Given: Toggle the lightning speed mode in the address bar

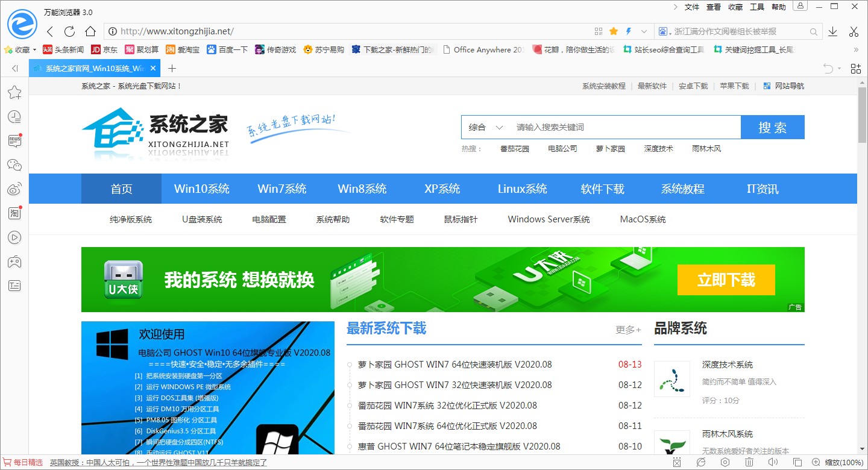Looking at the screenshot, I should pos(627,31).
